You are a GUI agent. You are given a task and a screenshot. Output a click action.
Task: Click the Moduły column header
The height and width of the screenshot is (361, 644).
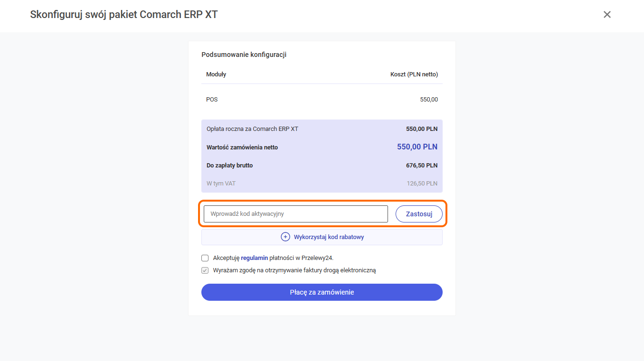tap(216, 74)
